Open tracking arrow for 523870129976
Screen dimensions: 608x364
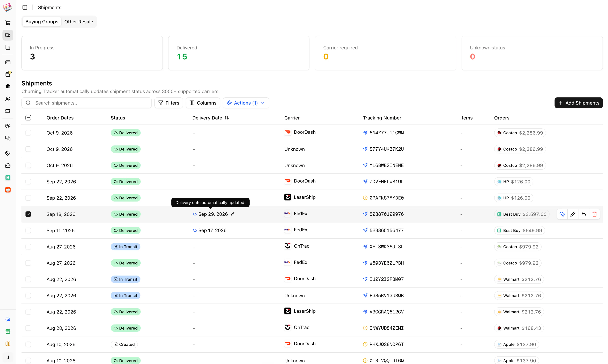pos(365,214)
